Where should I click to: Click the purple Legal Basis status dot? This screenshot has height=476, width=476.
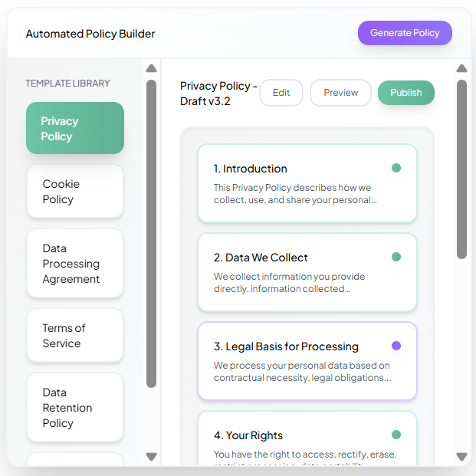pos(396,346)
